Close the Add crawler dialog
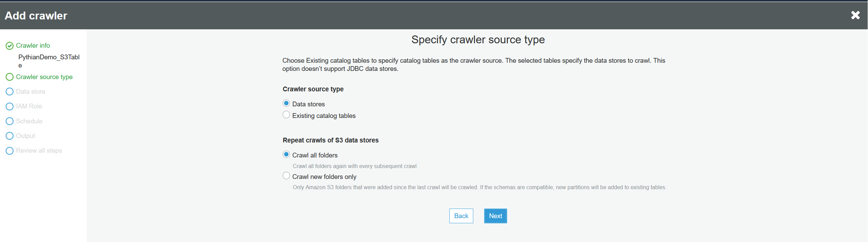Screen dimensions: 868x242 [855, 15]
